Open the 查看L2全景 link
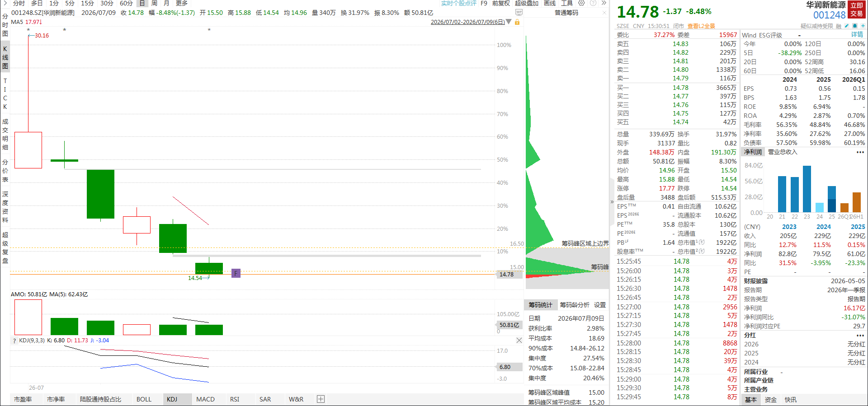This screenshot has height=406, width=868. pos(701,26)
